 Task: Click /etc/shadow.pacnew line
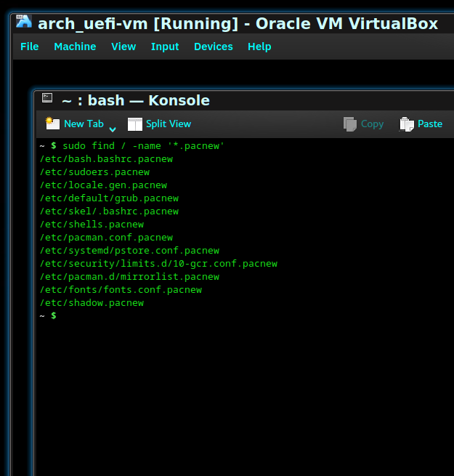[92, 302]
